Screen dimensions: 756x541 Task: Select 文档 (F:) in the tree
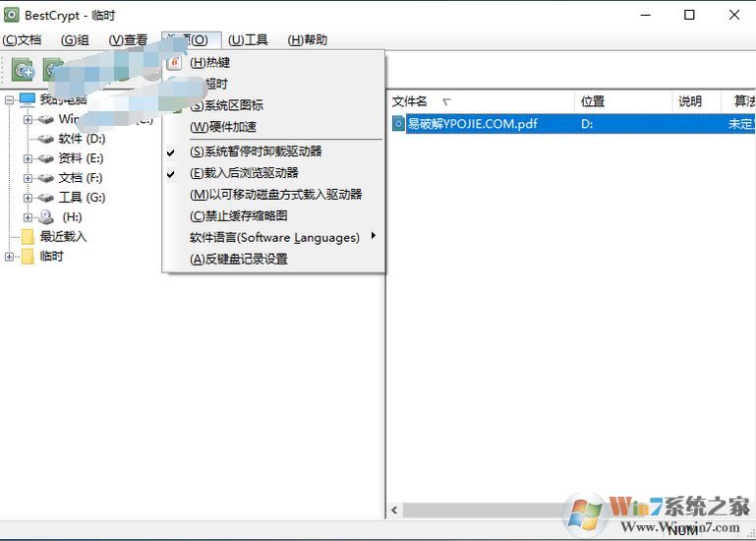click(81, 178)
